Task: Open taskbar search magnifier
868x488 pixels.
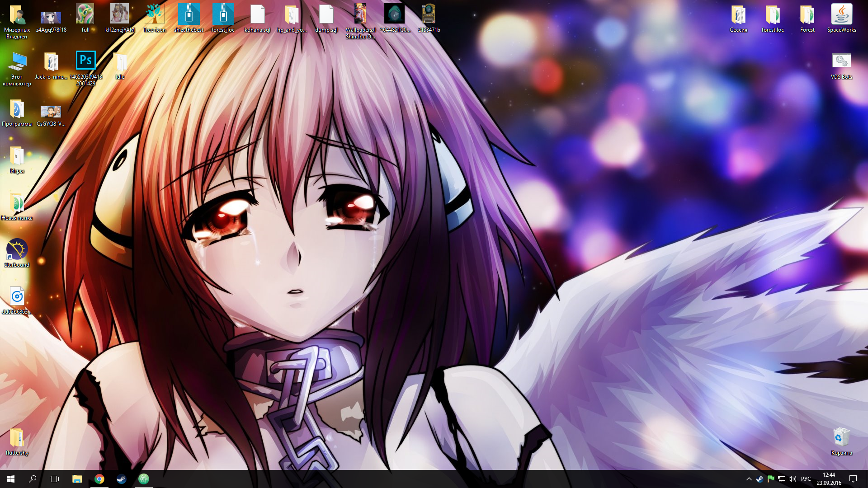Action: click(33, 479)
